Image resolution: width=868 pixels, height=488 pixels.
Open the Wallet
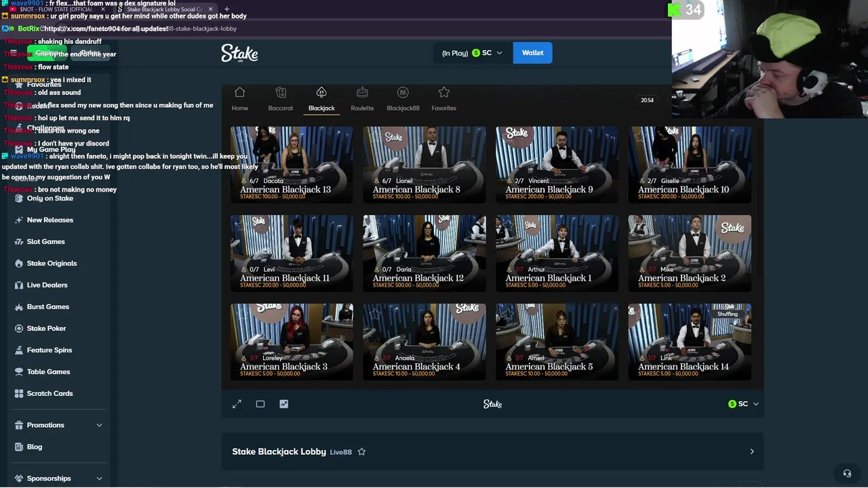[532, 53]
